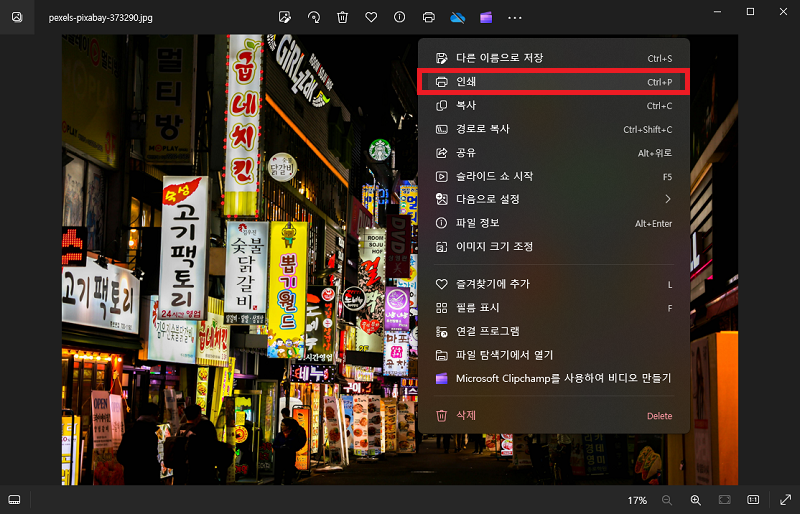Viewport: 800px width, 514px height.
Task: Zoom out with the minus magnifier icon
Action: tap(666, 500)
